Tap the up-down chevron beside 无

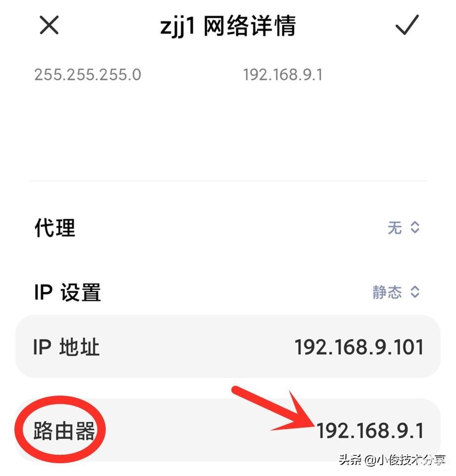[x=415, y=227]
